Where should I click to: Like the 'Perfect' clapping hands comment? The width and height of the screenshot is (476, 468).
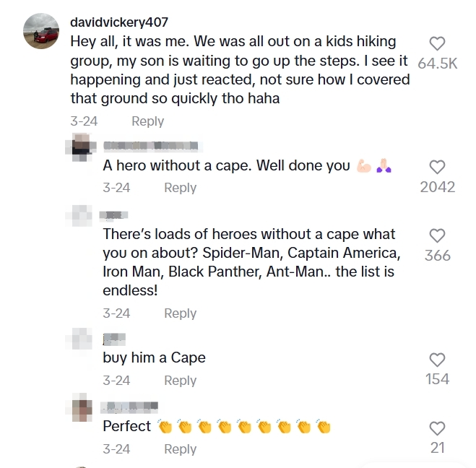(x=437, y=428)
